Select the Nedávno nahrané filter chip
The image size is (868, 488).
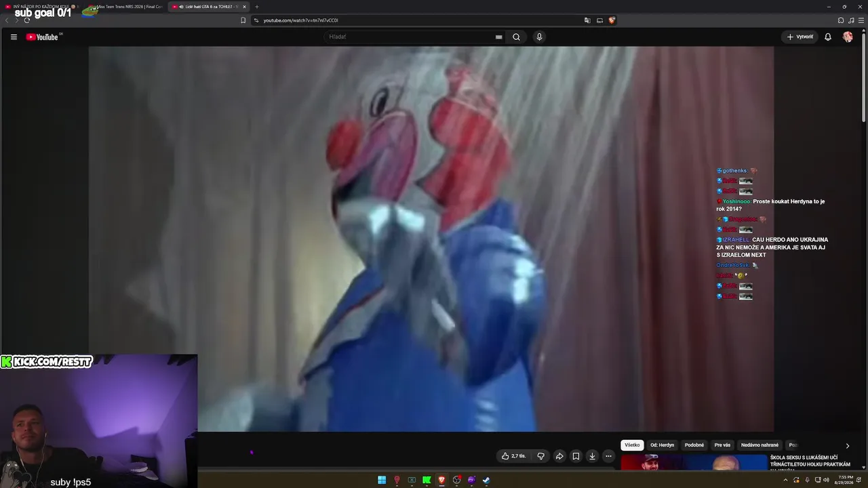pos(759,445)
